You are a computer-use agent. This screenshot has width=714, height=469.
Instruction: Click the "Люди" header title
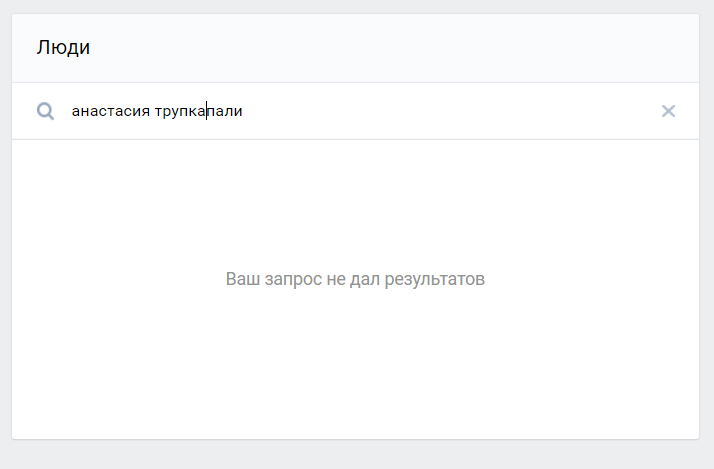coord(63,47)
